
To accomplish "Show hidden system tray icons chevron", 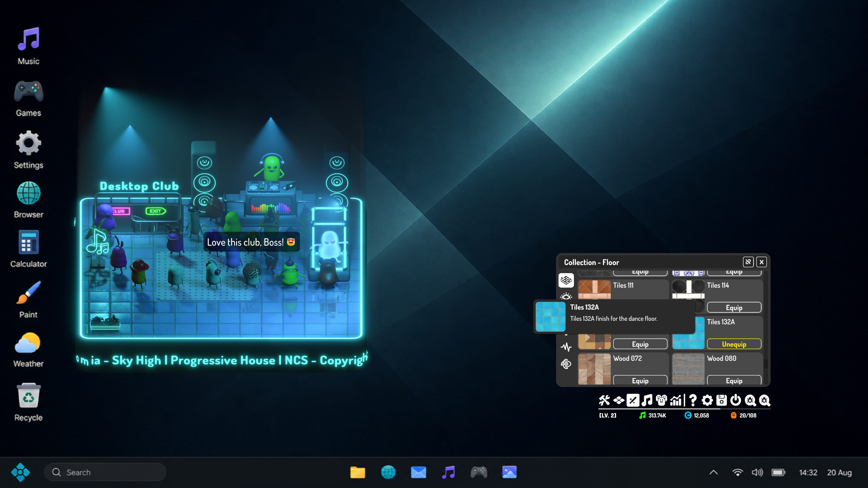I will tap(713, 472).
